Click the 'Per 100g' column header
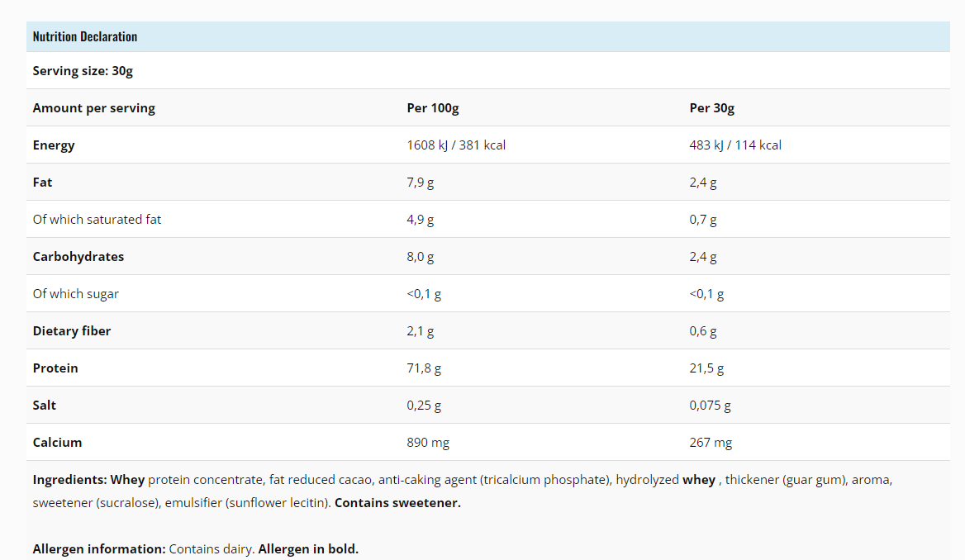The image size is (965, 560). click(433, 108)
